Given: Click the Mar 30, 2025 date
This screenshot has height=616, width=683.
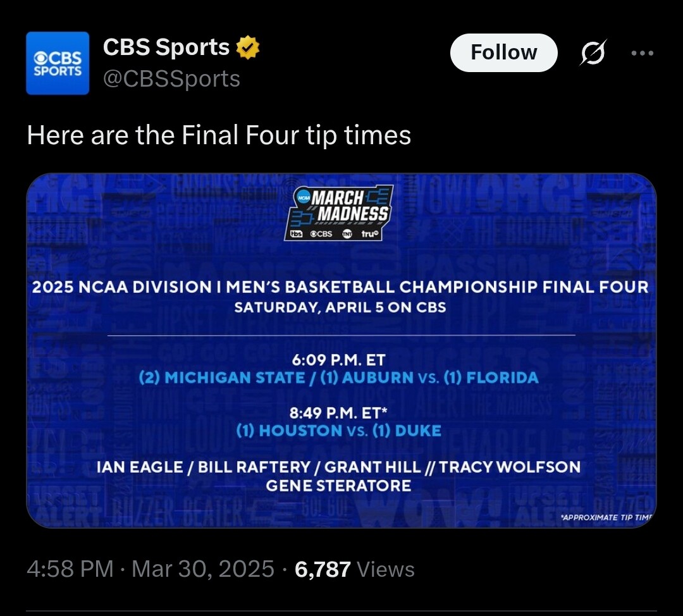Looking at the screenshot, I should (203, 569).
